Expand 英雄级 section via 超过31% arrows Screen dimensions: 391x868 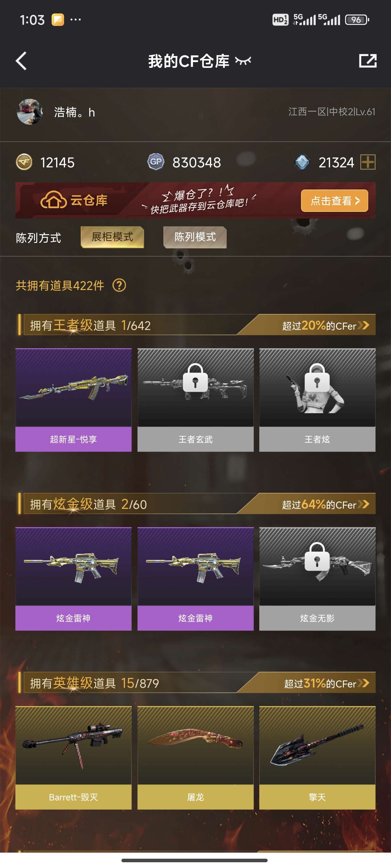[364, 683]
